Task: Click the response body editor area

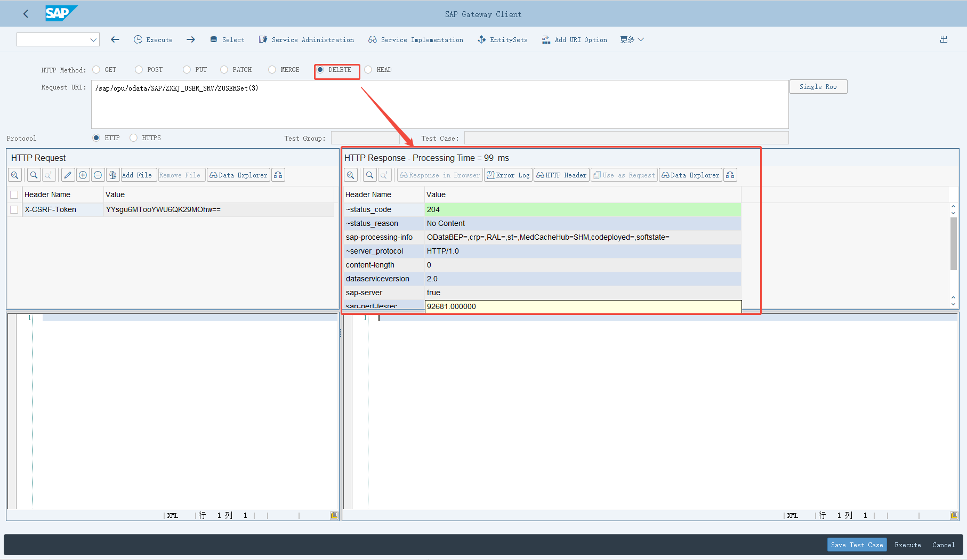Action: 663,410
